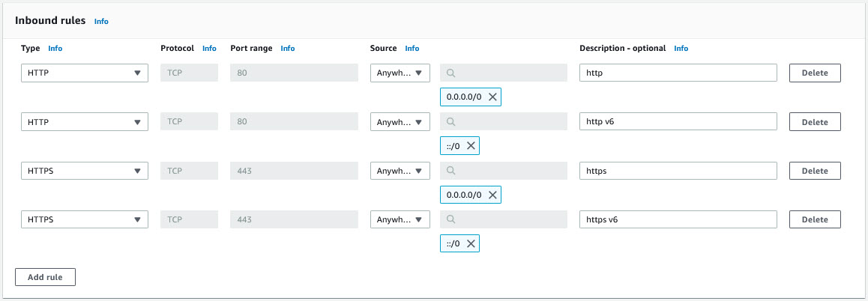Click the description field containing https
This screenshot has width=868, height=301.
coord(678,171)
